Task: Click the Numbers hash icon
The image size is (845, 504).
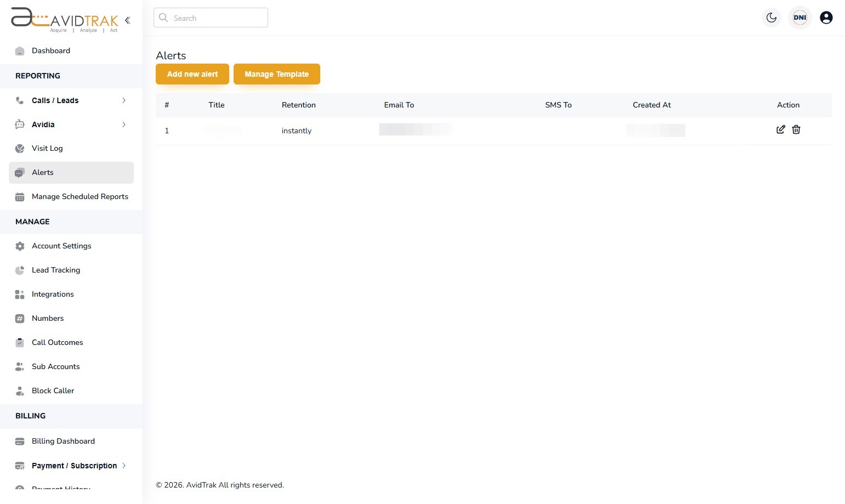Action: [20, 319]
